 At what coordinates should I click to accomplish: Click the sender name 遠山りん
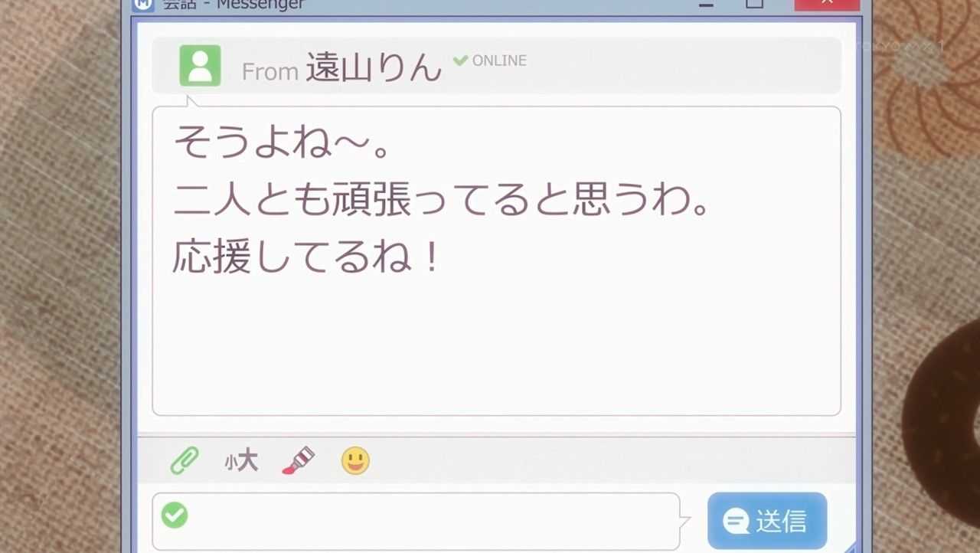[x=374, y=67]
